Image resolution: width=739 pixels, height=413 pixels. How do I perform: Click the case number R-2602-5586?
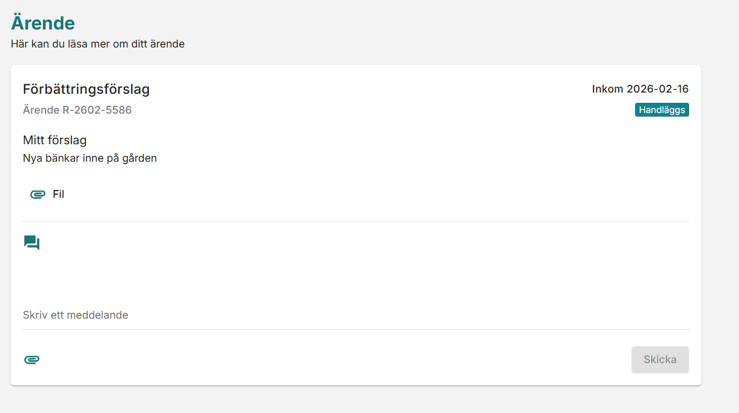77,110
